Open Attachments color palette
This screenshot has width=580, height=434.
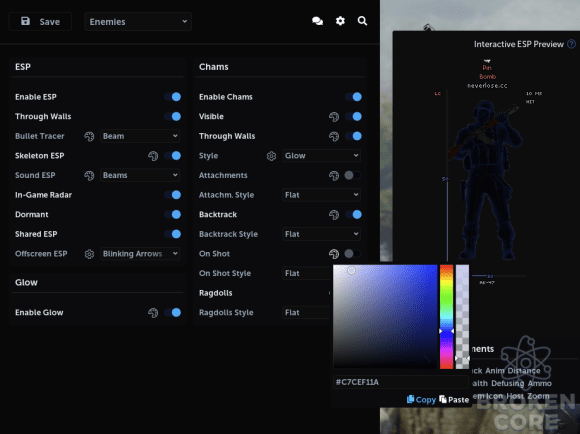coord(334,175)
